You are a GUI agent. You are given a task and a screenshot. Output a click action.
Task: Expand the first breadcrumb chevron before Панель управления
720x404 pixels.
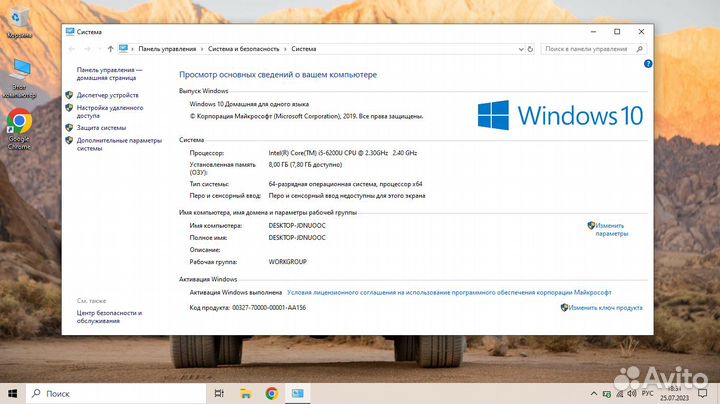[133, 49]
